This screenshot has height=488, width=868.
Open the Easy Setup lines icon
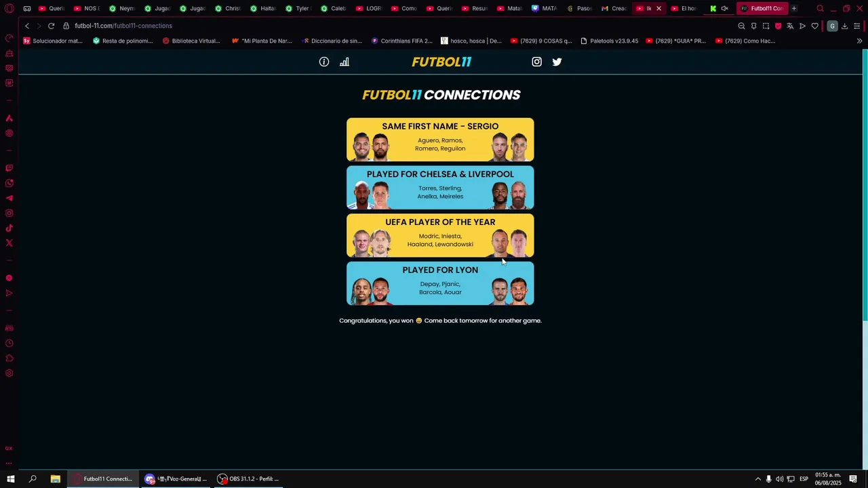[x=857, y=26]
